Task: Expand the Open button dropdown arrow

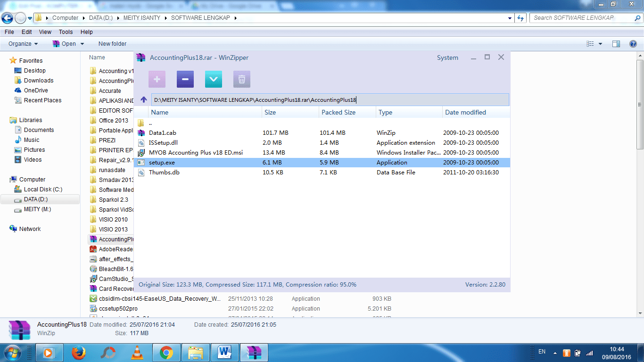Action: pos(82,44)
